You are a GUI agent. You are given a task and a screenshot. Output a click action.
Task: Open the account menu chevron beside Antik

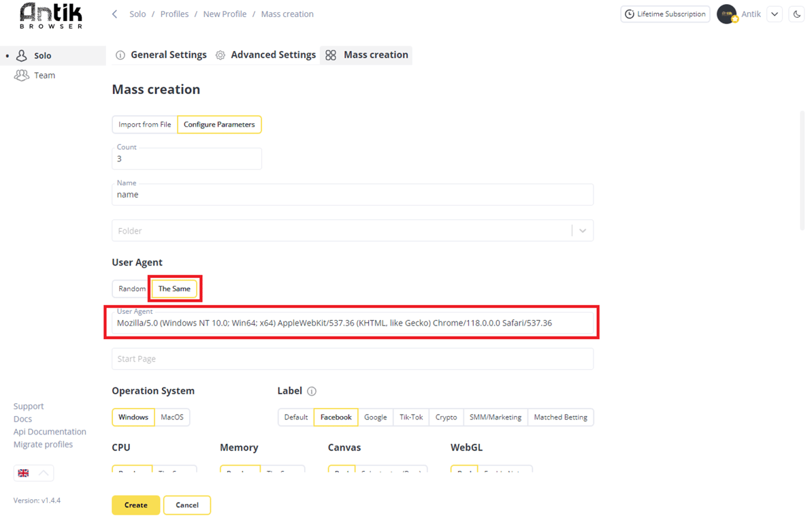pos(775,14)
